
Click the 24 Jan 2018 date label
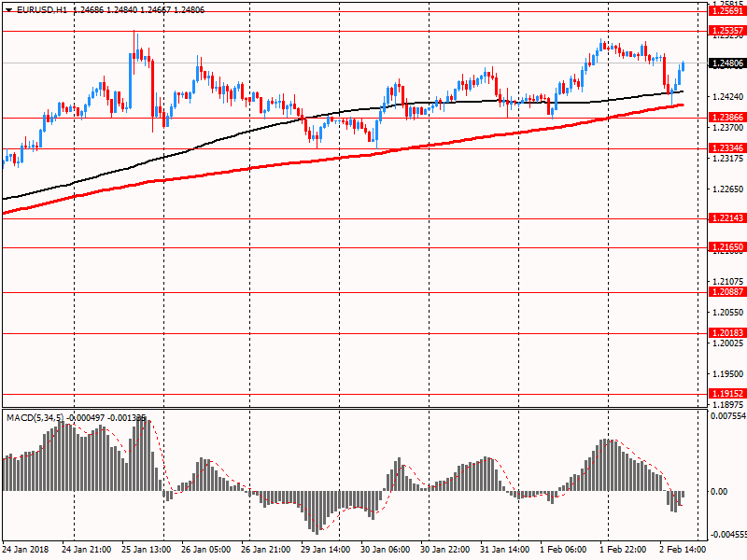[x=25, y=549]
